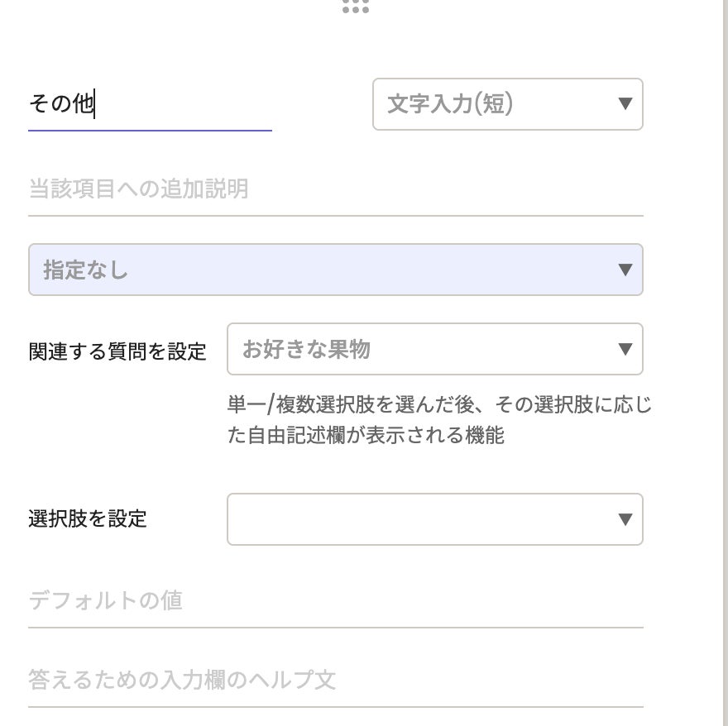This screenshot has height=726, width=728.
Task: Click the drag handle dots icon
Action: [355, 7]
